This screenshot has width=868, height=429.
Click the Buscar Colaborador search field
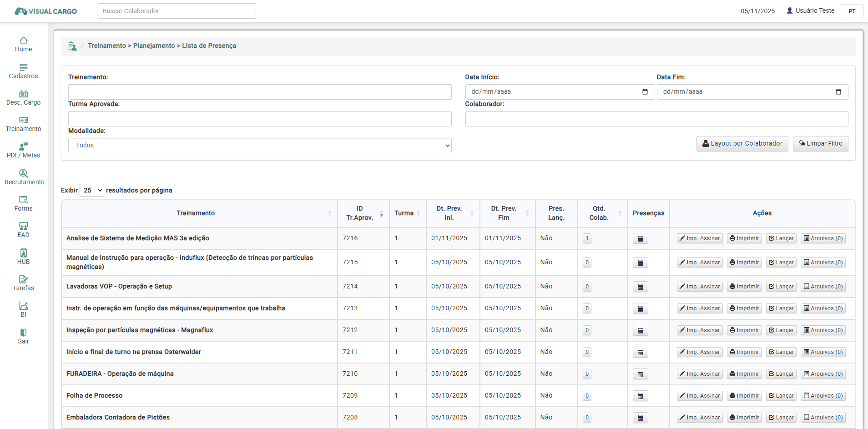(176, 11)
